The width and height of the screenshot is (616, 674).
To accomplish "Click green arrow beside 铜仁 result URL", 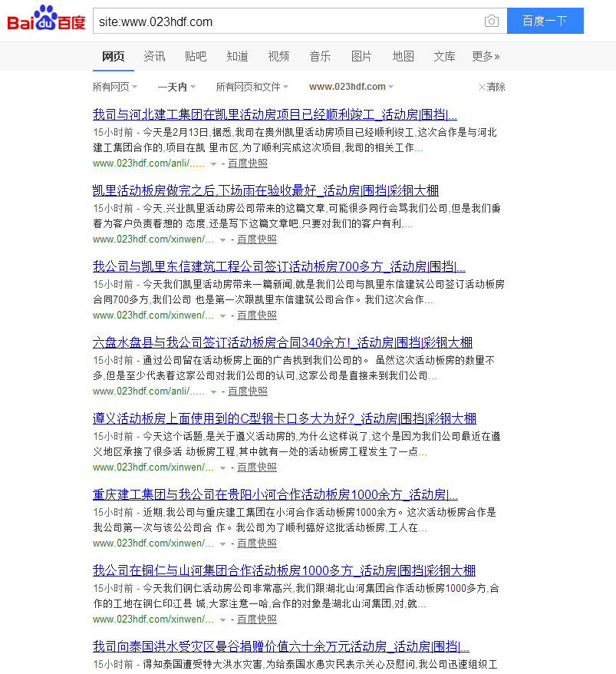I will tap(223, 619).
